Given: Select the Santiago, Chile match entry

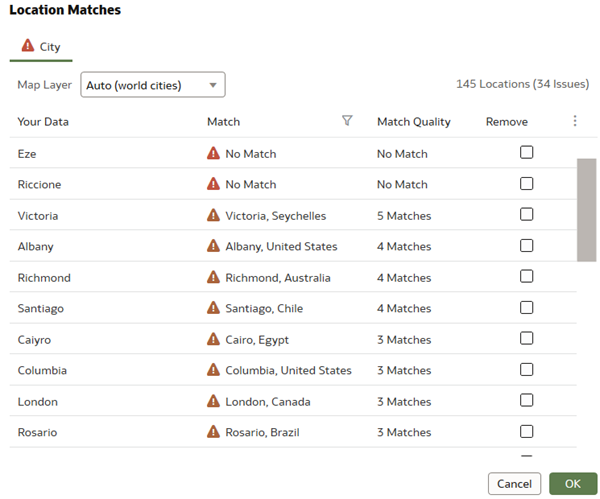Looking at the screenshot, I should pyautogui.click(x=264, y=308).
